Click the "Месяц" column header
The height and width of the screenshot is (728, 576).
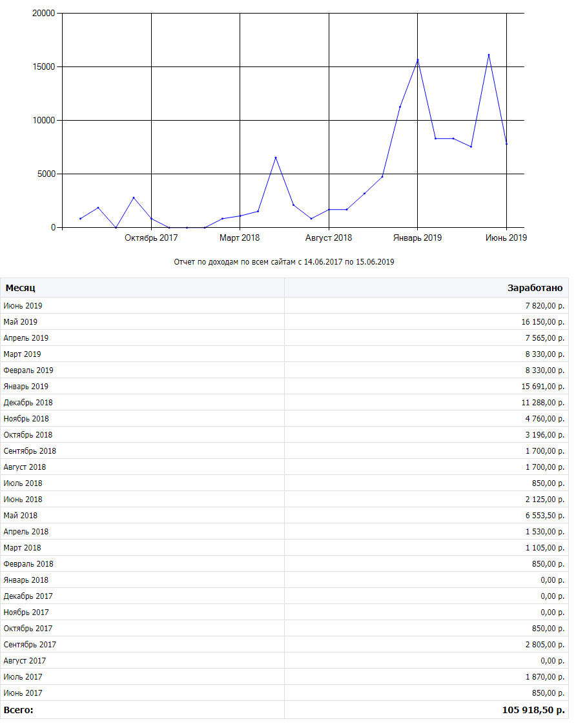tap(19, 288)
